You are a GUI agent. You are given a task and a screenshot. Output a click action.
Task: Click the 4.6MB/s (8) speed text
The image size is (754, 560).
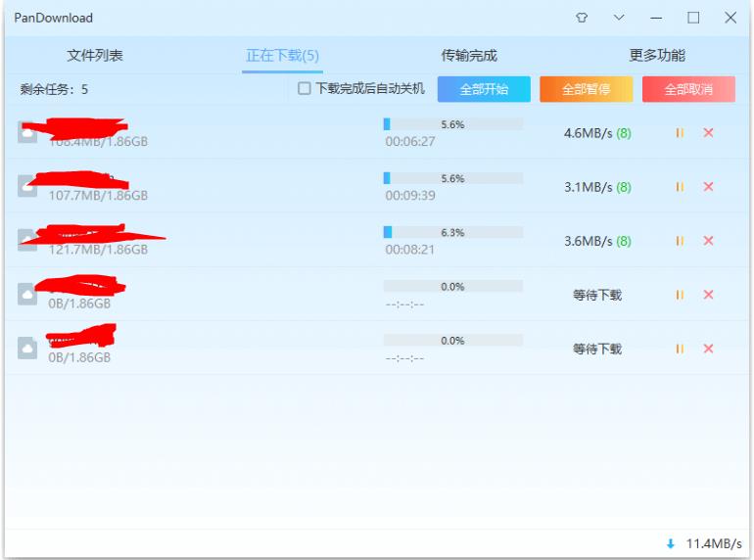click(x=597, y=133)
